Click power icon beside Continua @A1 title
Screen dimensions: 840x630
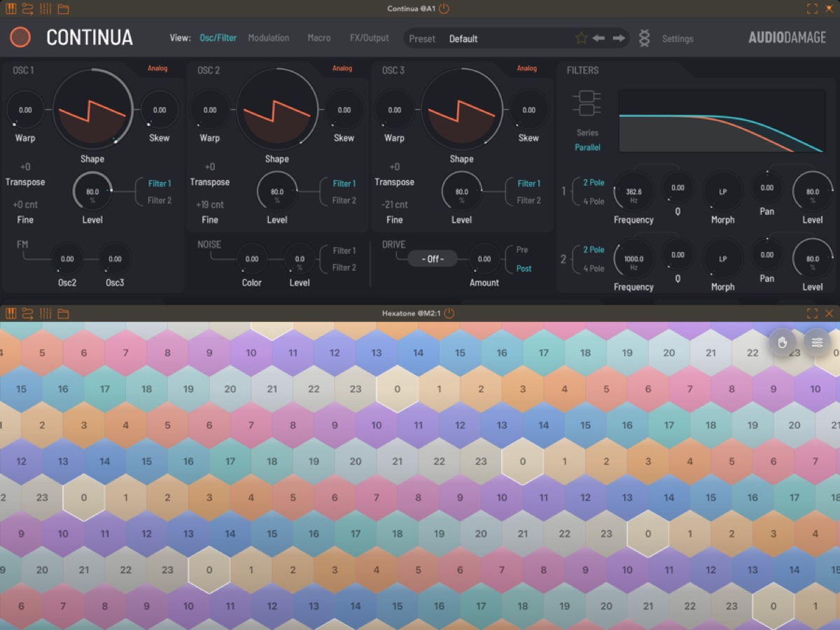[x=444, y=9]
